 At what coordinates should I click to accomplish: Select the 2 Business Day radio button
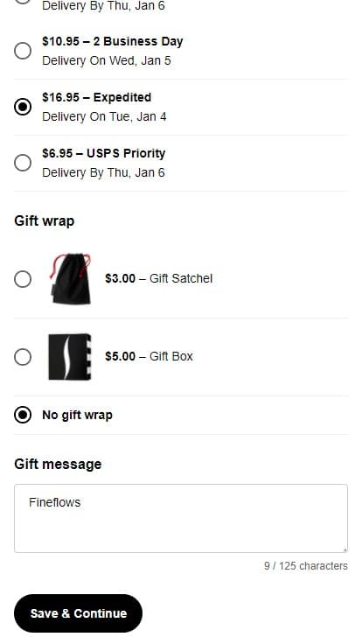tap(23, 51)
